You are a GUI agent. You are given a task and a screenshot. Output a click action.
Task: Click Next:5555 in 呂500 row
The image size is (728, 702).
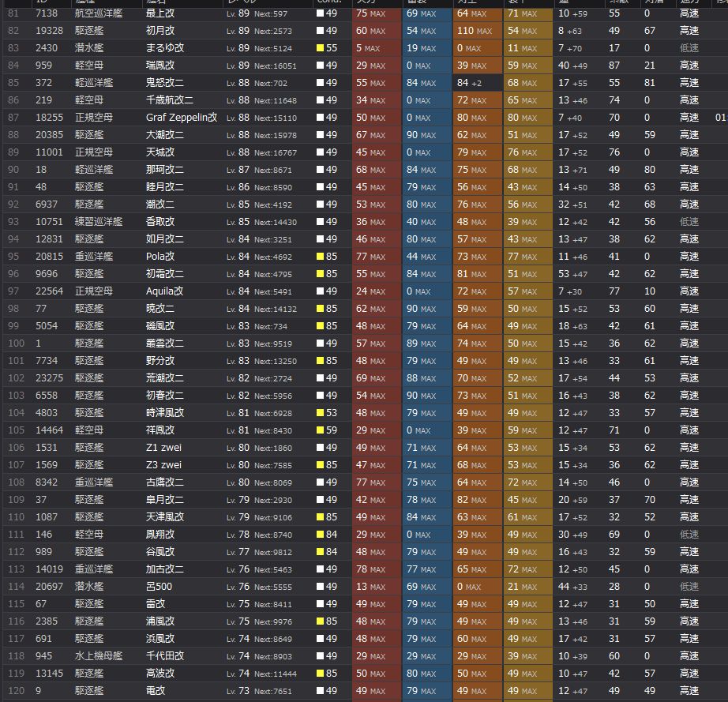point(273,587)
